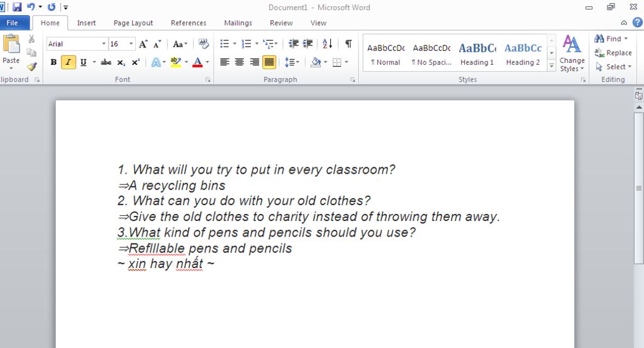Turn off Italic formatting
The image size is (644, 348).
click(x=69, y=62)
